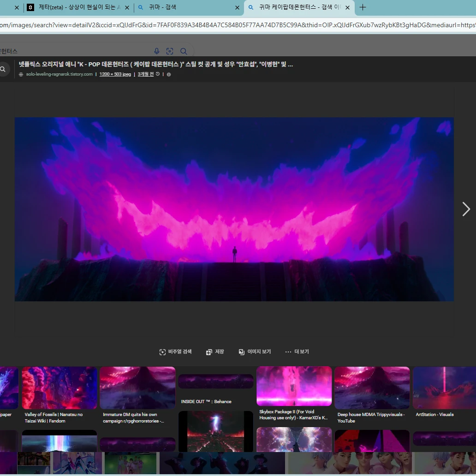Image resolution: width=476 pixels, height=476 pixels.
Task: Click caption 'ArtStation - Visuals'
Action: (434, 414)
